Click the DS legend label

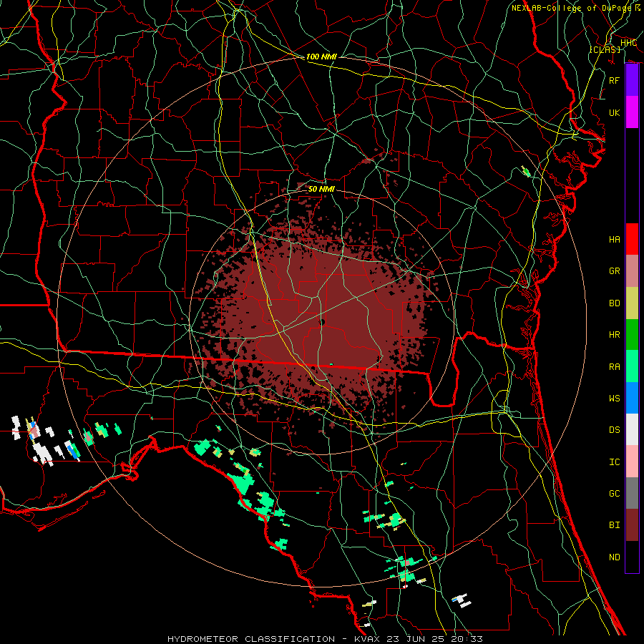coord(615,430)
